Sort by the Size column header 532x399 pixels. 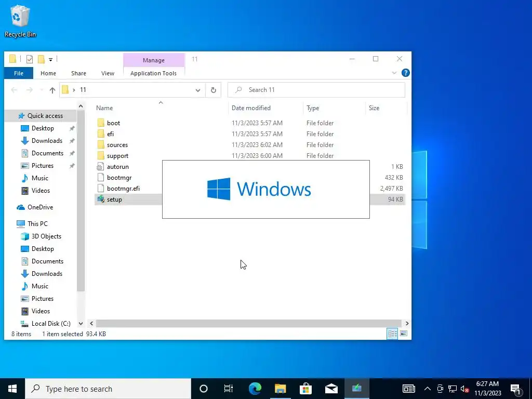point(374,108)
